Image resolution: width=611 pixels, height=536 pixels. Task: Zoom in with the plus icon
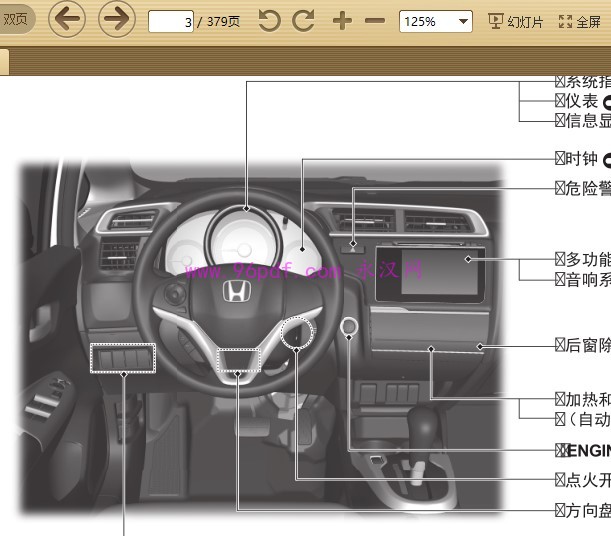click(x=343, y=21)
